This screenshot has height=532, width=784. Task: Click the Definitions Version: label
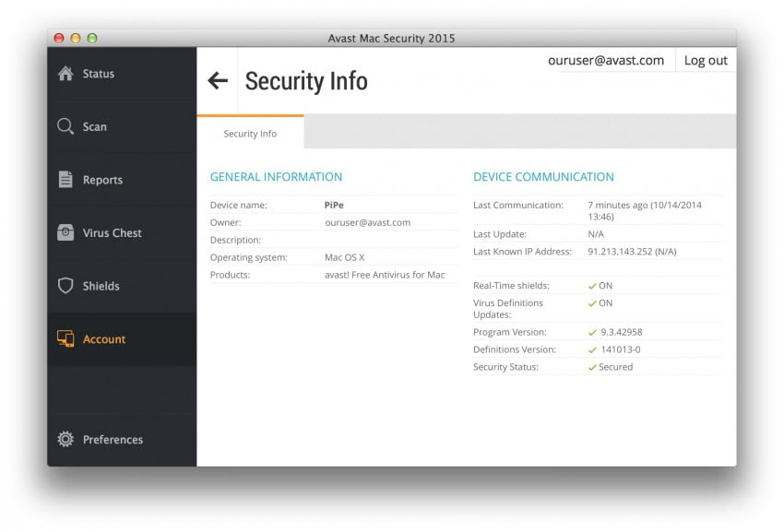(x=515, y=350)
